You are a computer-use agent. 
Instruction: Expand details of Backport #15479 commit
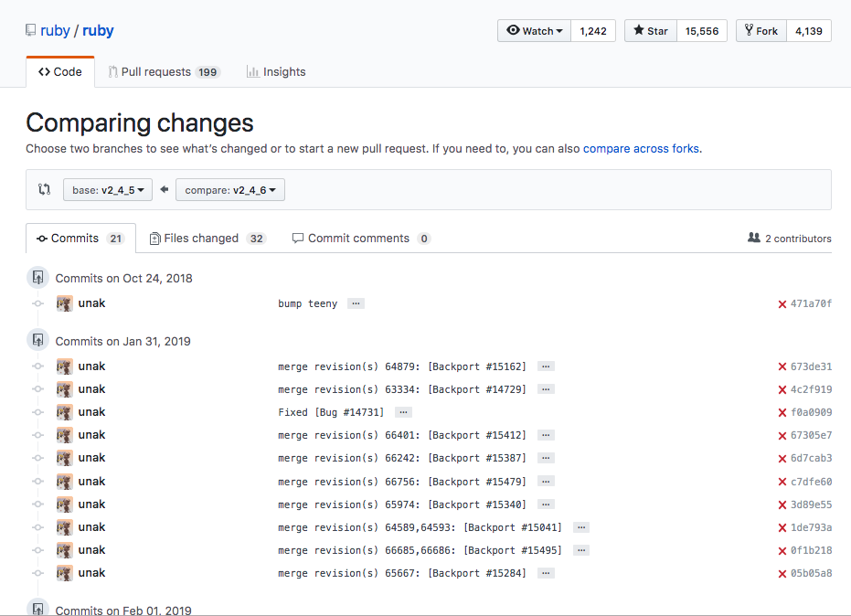pyautogui.click(x=546, y=482)
